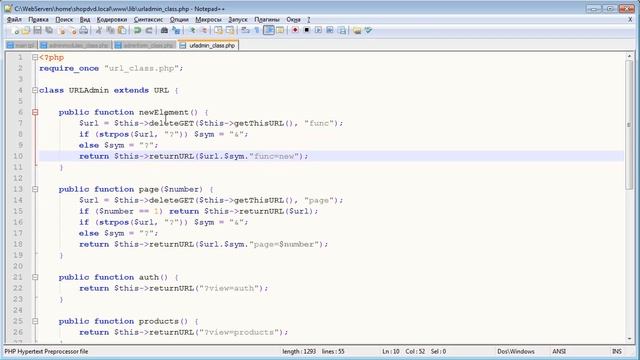The image size is (640, 360).
Task: Toggle synchronized horizontal scrolling
Action: pyautogui.click(x=230, y=30)
